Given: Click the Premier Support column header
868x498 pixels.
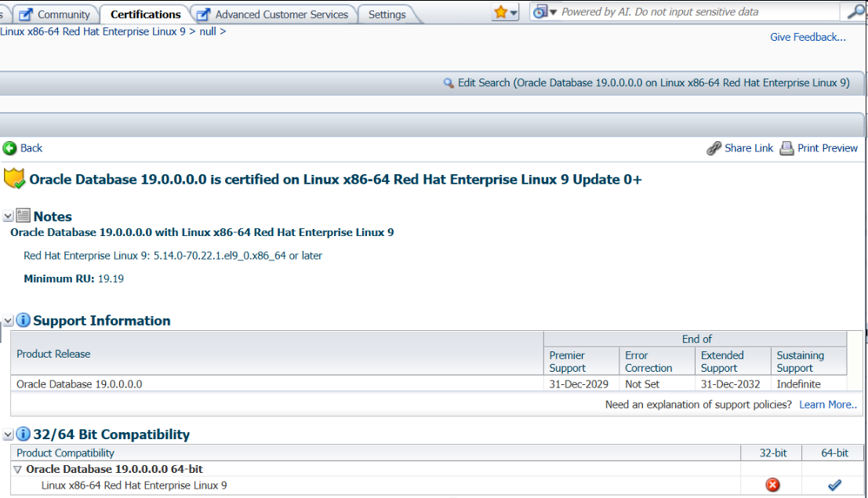Looking at the screenshot, I should pos(581,362).
